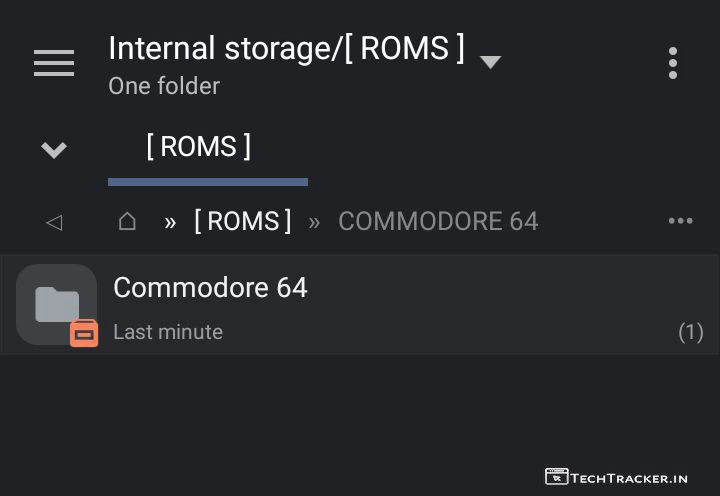This screenshot has width=720, height=496.
Task: Collapse the tab bar with the chevron
Action: [54, 150]
